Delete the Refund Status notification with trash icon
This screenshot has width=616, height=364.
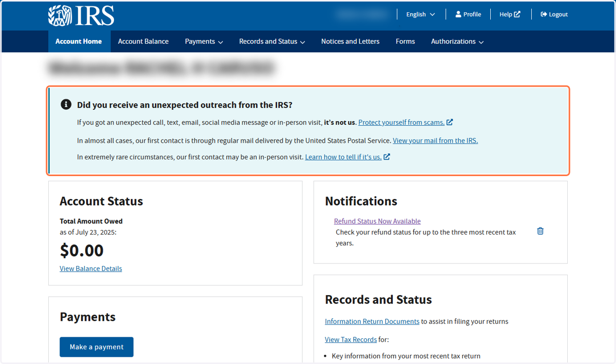540,231
